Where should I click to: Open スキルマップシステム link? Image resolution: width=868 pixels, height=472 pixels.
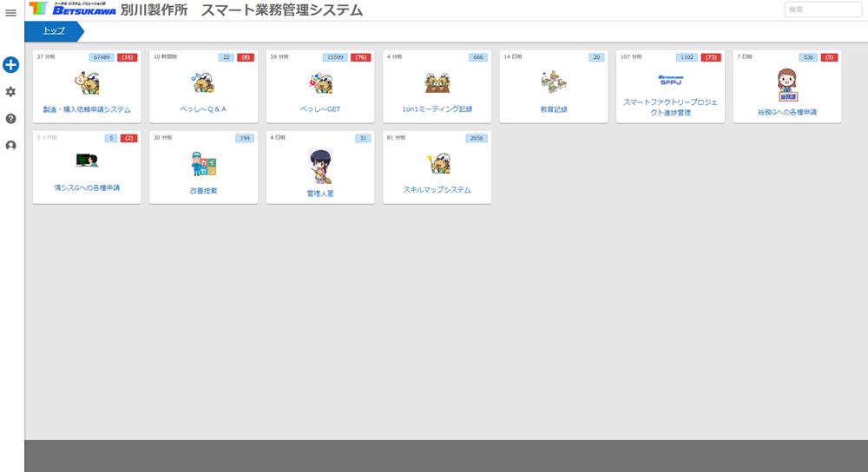[437, 190]
